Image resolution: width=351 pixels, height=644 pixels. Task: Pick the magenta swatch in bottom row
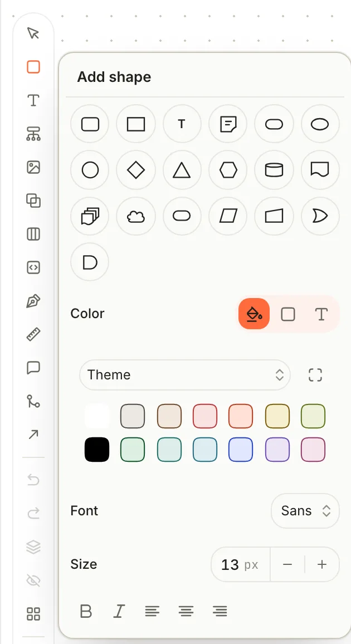(x=313, y=450)
